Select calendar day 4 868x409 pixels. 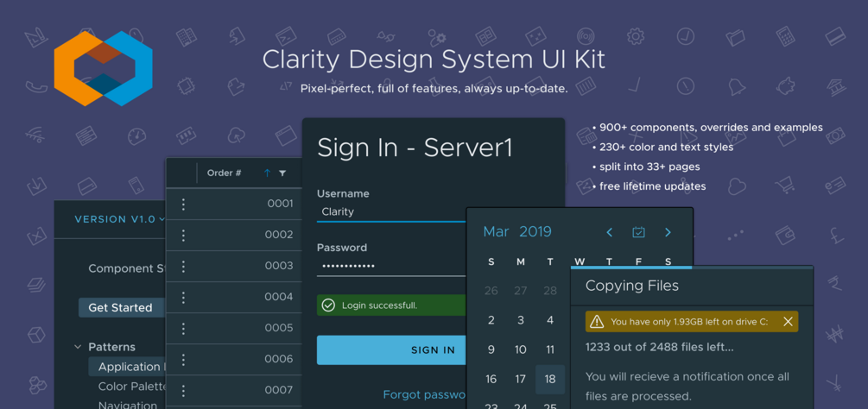pos(549,320)
